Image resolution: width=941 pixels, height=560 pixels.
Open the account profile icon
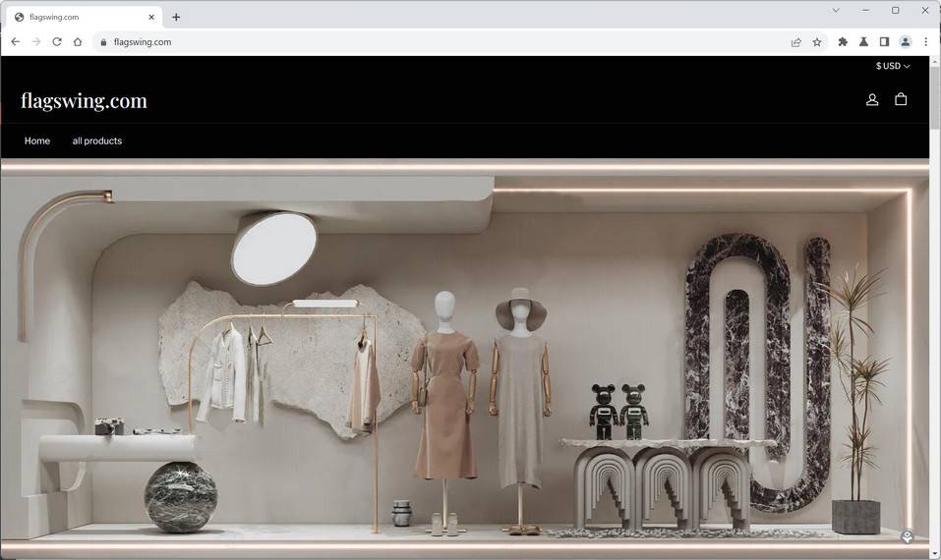(872, 100)
